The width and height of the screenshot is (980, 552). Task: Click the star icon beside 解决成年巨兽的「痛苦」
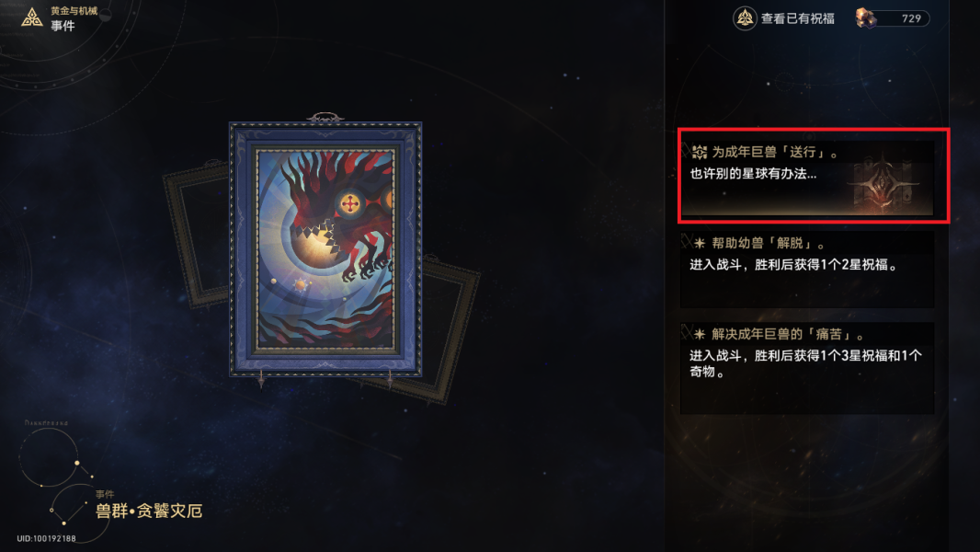(x=700, y=335)
